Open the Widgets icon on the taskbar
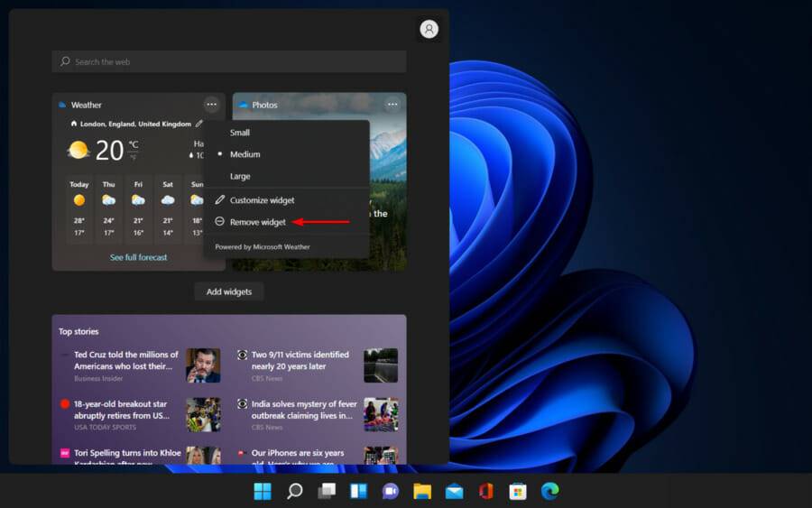Viewport: 812px width, 508px height. click(358, 491)
